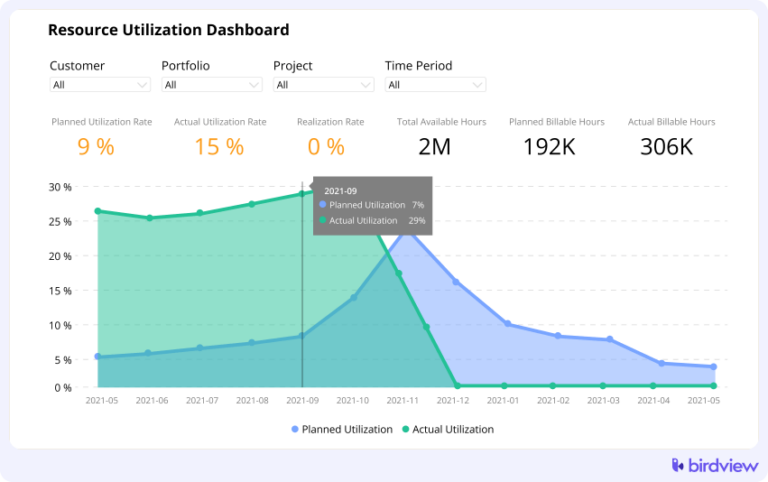Click the Actual Billable Hours 306K value
The height and width of the screenshot is (482, 768).
point(666,147)
